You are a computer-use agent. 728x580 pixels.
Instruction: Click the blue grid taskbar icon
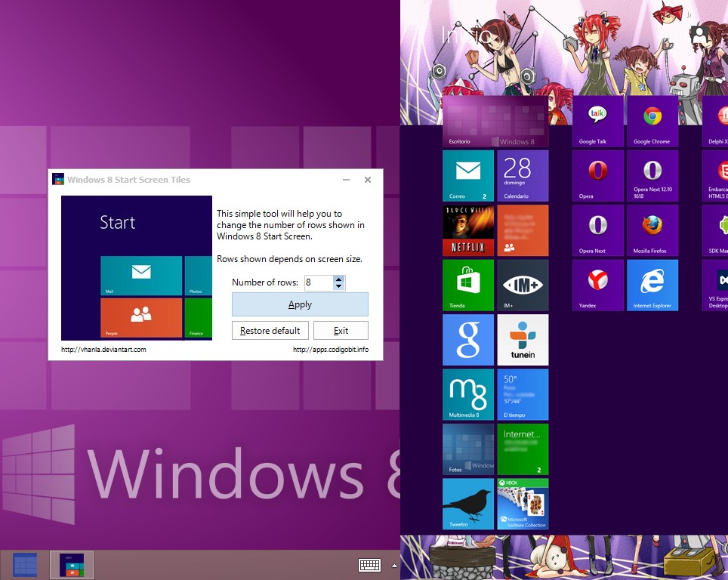25,565
